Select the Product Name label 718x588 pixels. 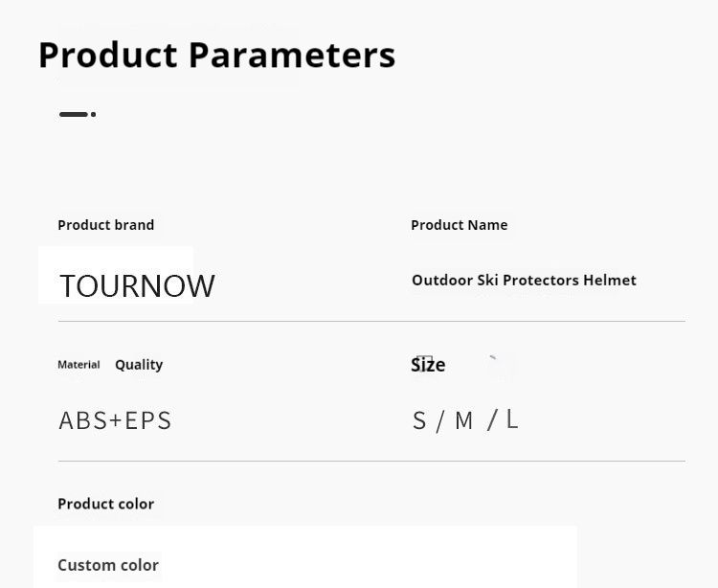(x=459, y=225)
